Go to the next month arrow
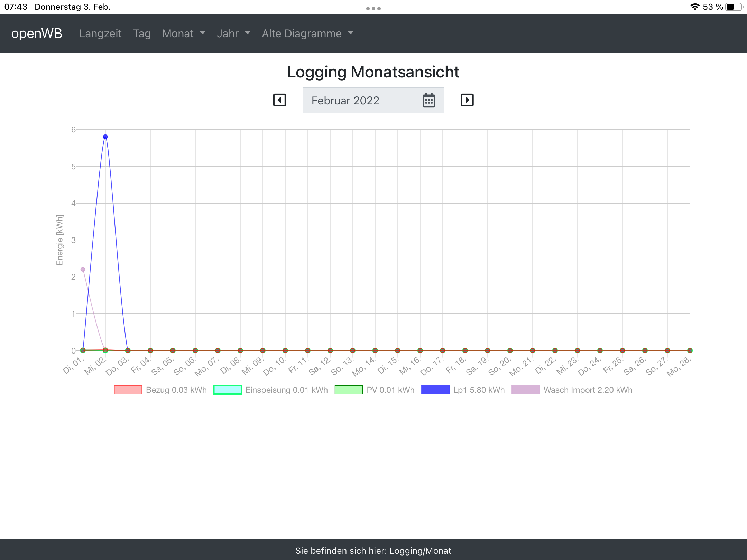The width and height of the screenshot is (747, 560). pyautogui.click(x=467, y=100)
